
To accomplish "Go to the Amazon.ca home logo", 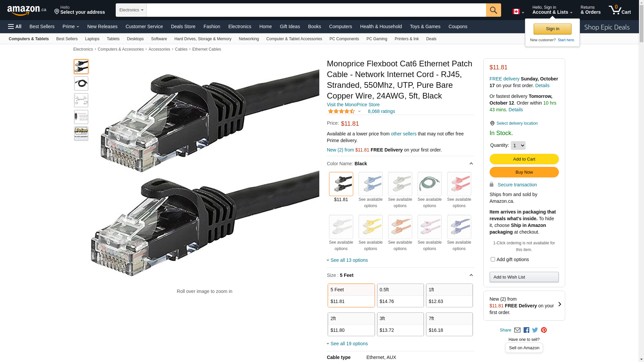I will [27, 10].
